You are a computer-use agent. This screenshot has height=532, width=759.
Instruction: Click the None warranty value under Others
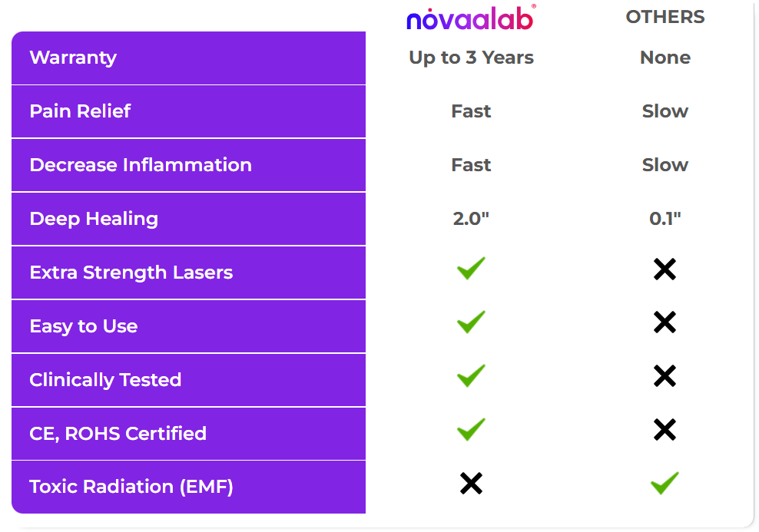point(665,58)
